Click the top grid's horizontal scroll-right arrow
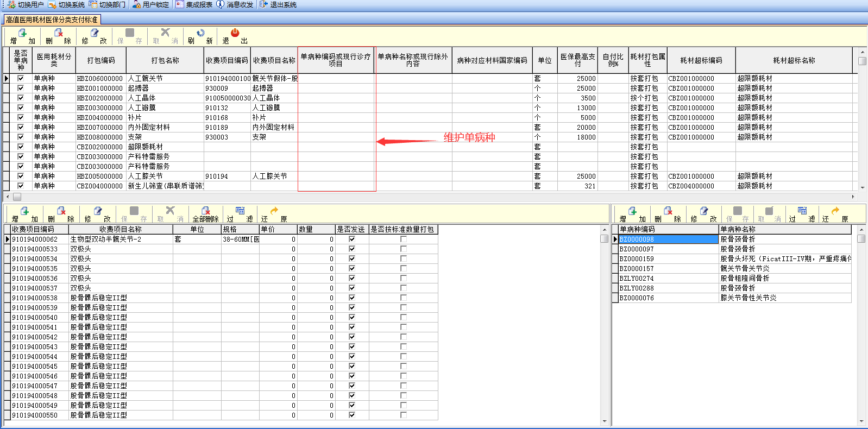Screen dimensions: 868x429 pos(853,197)
